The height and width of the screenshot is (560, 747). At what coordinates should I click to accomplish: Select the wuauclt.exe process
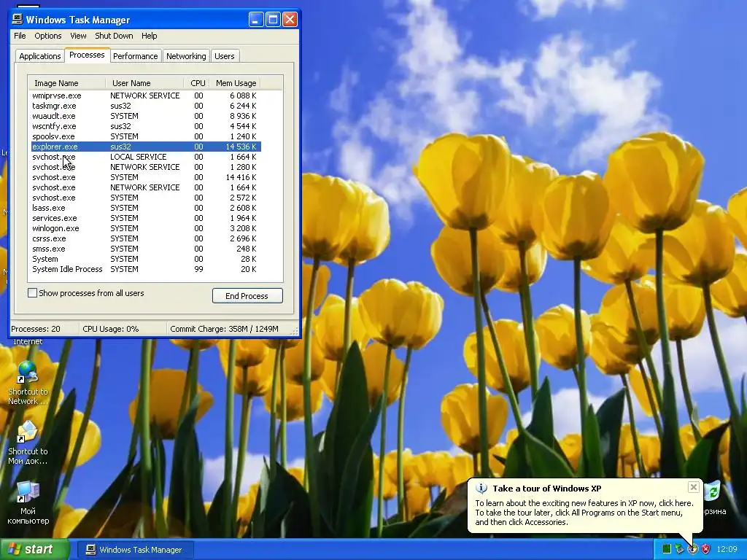coord(146,116)
